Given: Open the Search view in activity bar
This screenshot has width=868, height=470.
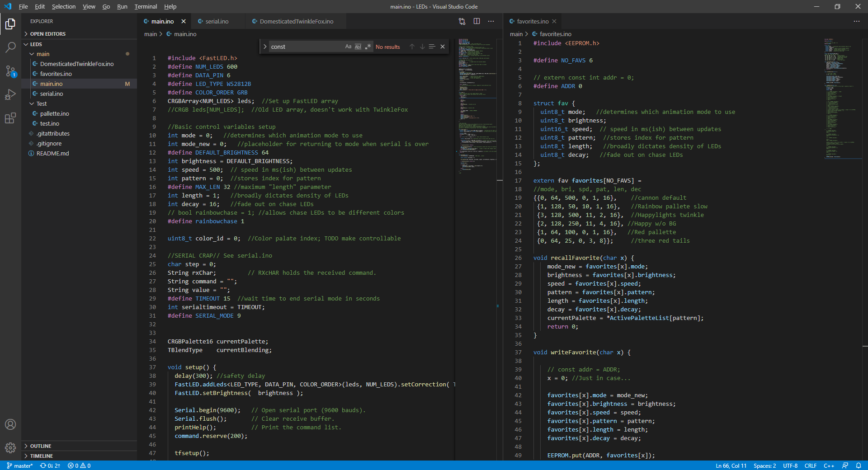Looking at the screenshot, I should click(10, 47).
